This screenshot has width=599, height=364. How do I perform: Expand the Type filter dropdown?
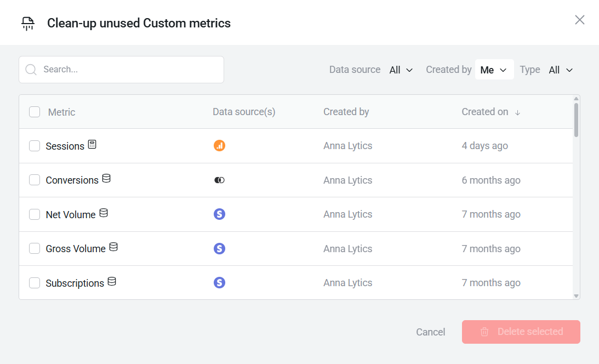point(561,70)
